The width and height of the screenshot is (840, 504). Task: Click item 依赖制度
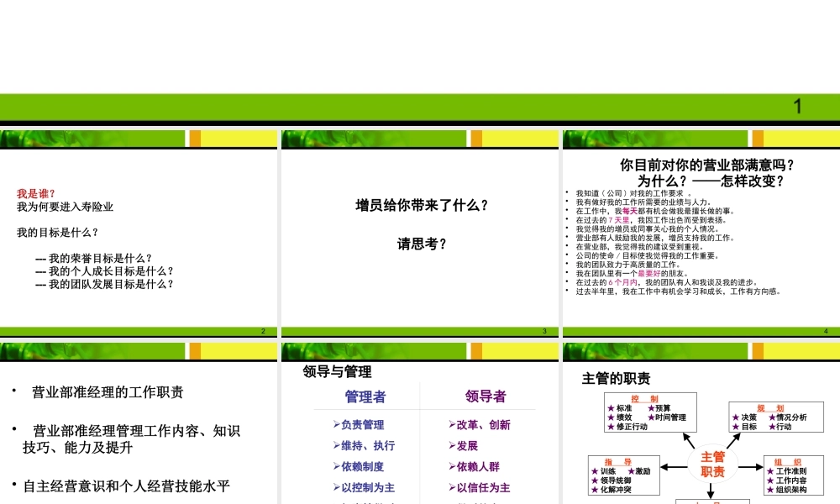coord(359,466)
